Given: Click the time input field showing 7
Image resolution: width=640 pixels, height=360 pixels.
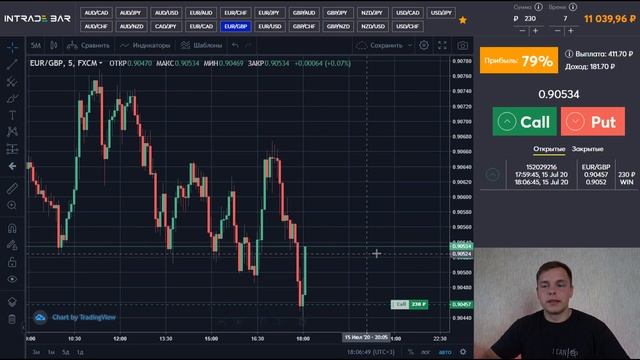Looking at the screenshot, I should click(x=565, y=19).
